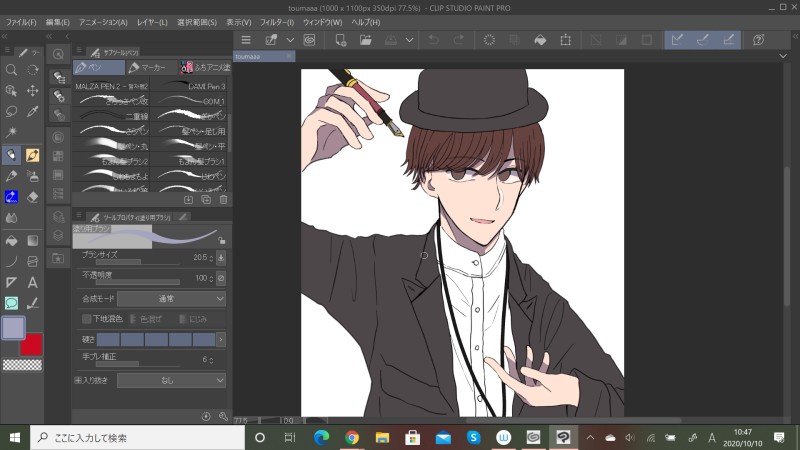Select the Pencil tool
Image resolution: width=800 pixels, height=450 pixels.
(11, 177)
